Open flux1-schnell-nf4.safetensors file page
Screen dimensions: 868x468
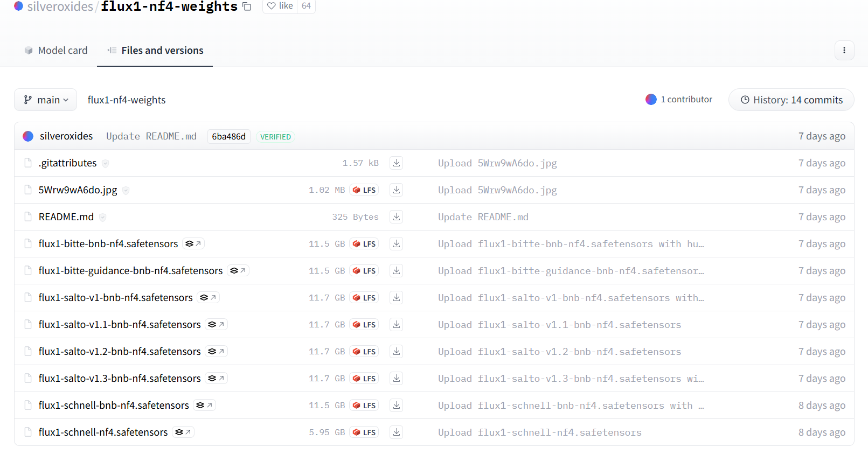[103, 432]
